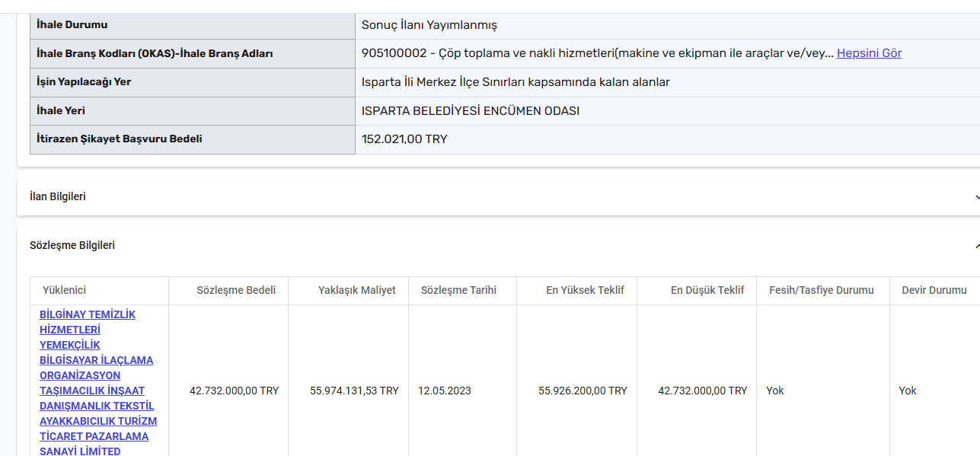Select the Fesih/Tasfiye Durumu column header
980x456 pixels.
click(x=822, y=290)
